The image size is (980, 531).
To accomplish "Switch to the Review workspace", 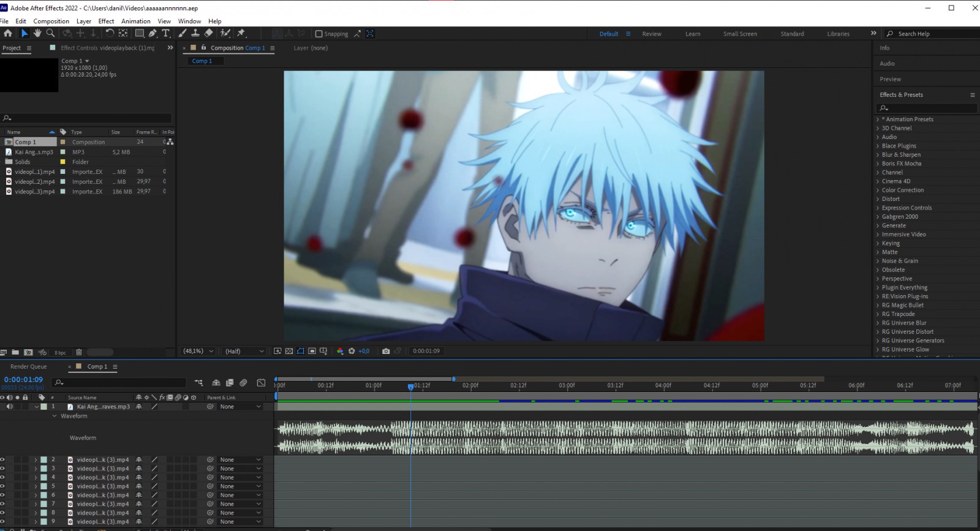I will [652, 34].
